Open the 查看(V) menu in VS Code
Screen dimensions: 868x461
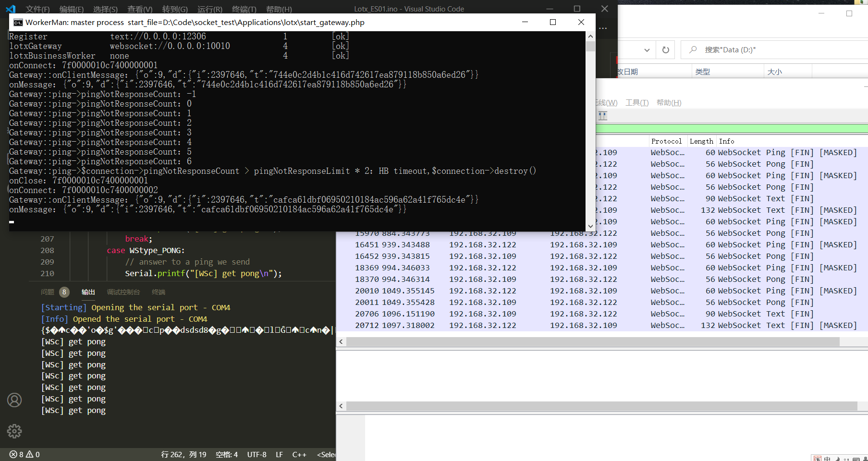tap(140, 9)
